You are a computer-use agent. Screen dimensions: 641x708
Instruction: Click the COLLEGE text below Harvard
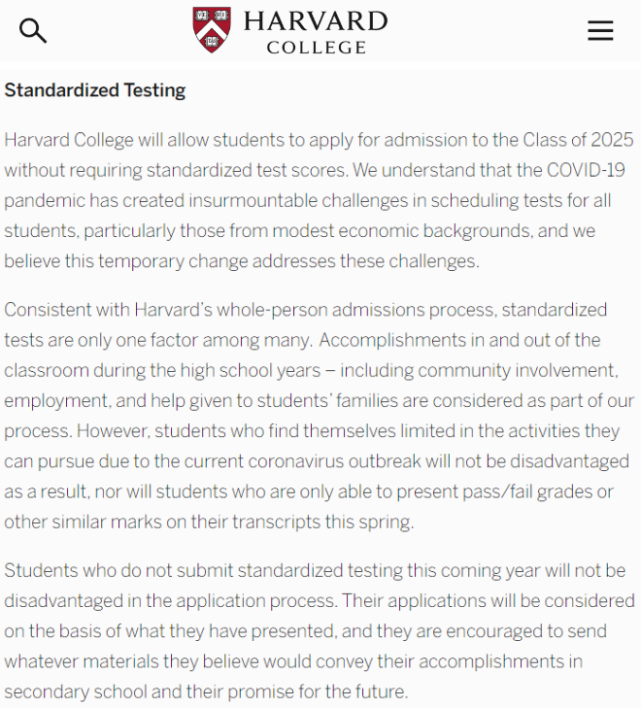[x=316, y=47]
